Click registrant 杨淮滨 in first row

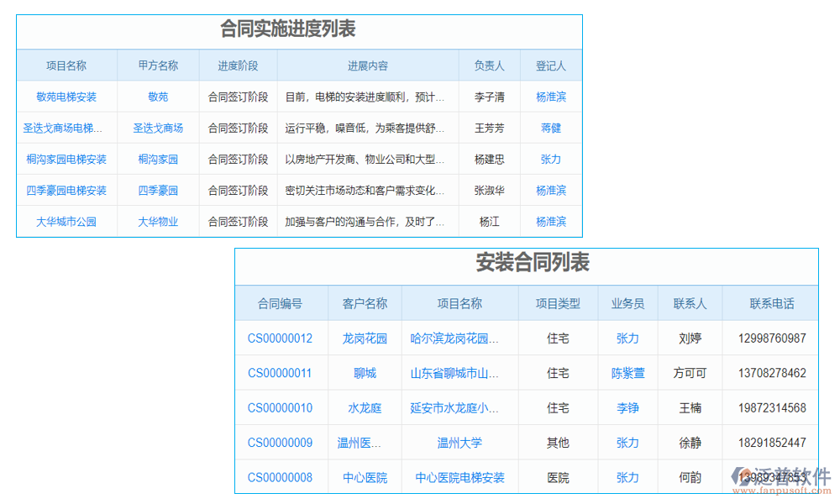[550, 97]
